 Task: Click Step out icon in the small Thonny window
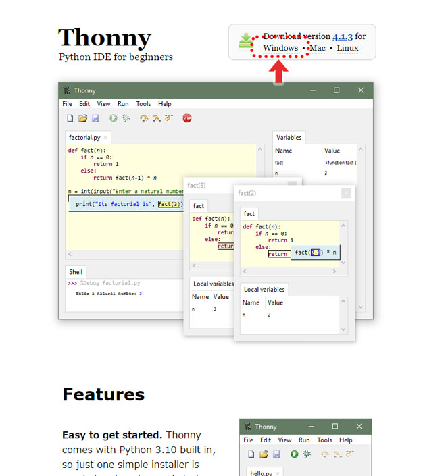(350, 454)
